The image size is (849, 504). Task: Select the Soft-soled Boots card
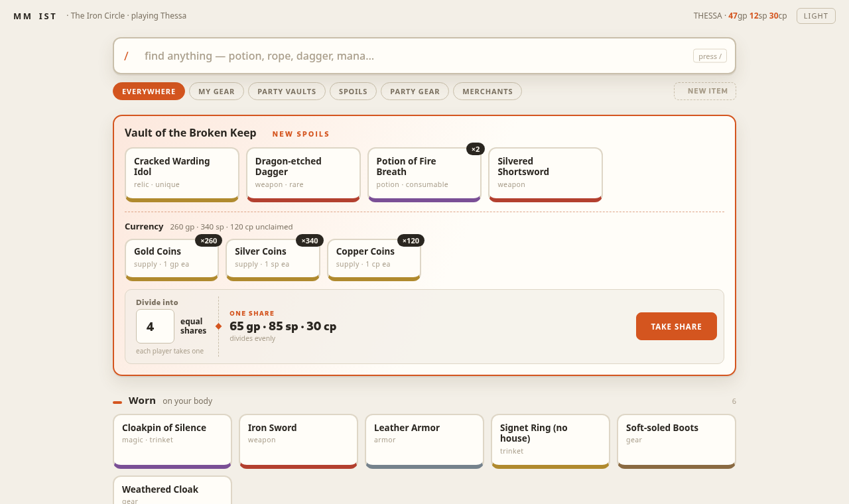(677, 441)
